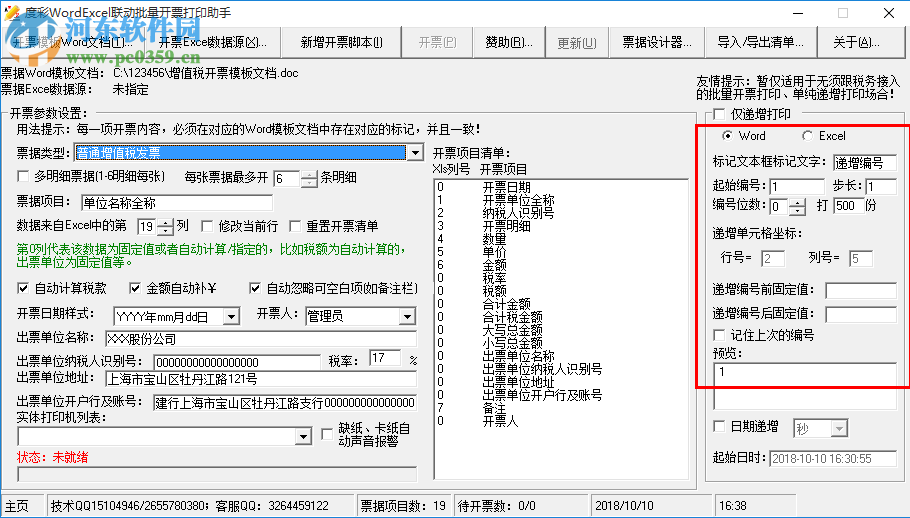Enable 日期递增 checkbox

pyautogui.click(x=719, y=426)
